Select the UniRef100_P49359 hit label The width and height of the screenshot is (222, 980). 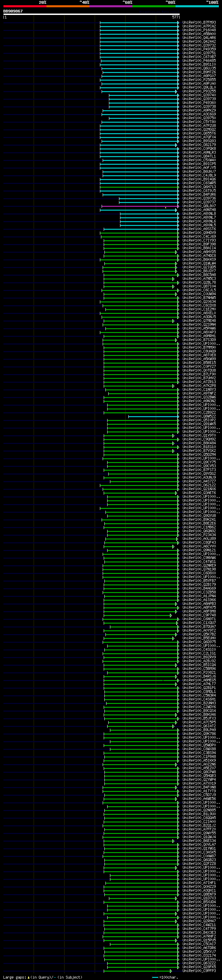tap(199, 49)
